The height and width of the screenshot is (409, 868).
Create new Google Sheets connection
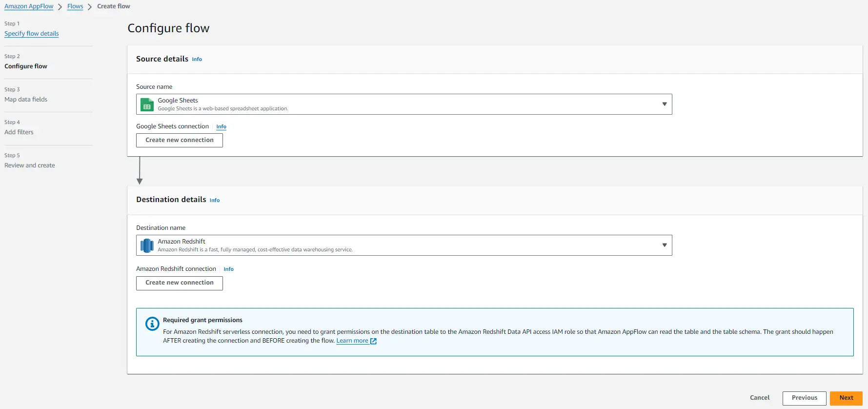[x=180, y=140]
